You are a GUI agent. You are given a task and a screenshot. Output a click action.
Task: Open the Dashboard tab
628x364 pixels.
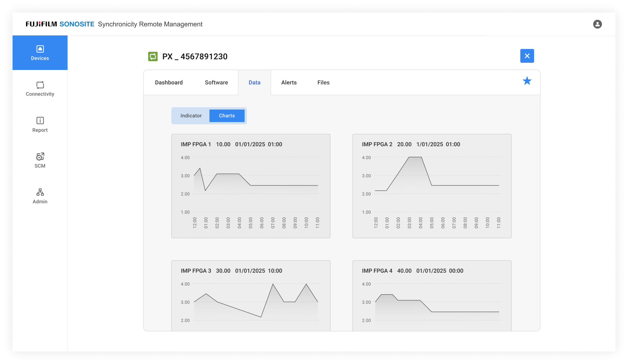coord(169,83)
